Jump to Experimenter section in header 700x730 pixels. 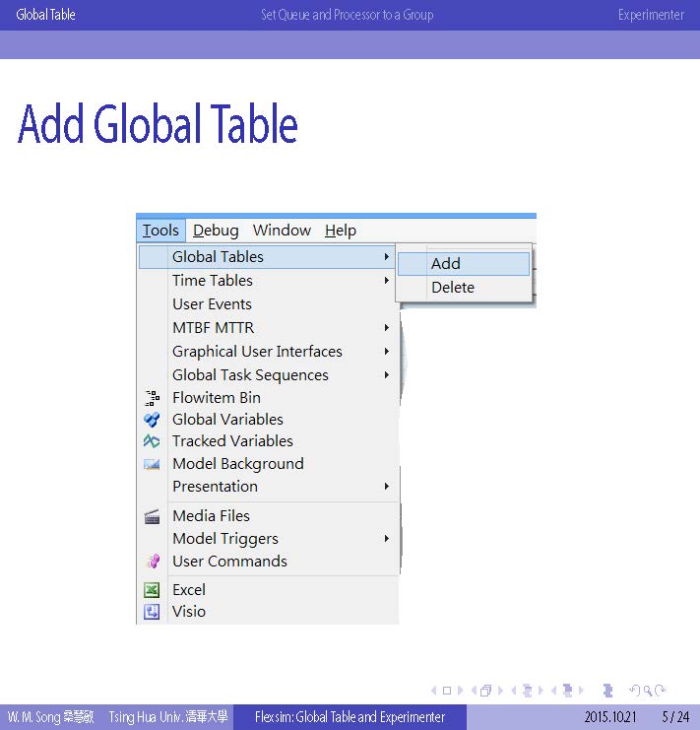(x=651, y=15)
